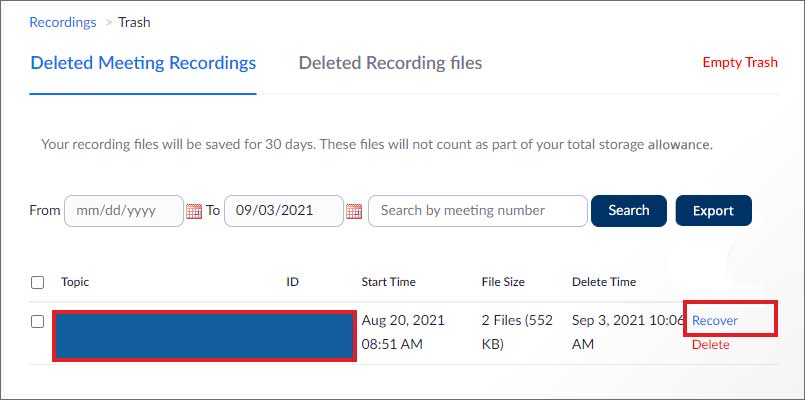
Task: Open the To date calendar picker icon
Action: (354, 211)
